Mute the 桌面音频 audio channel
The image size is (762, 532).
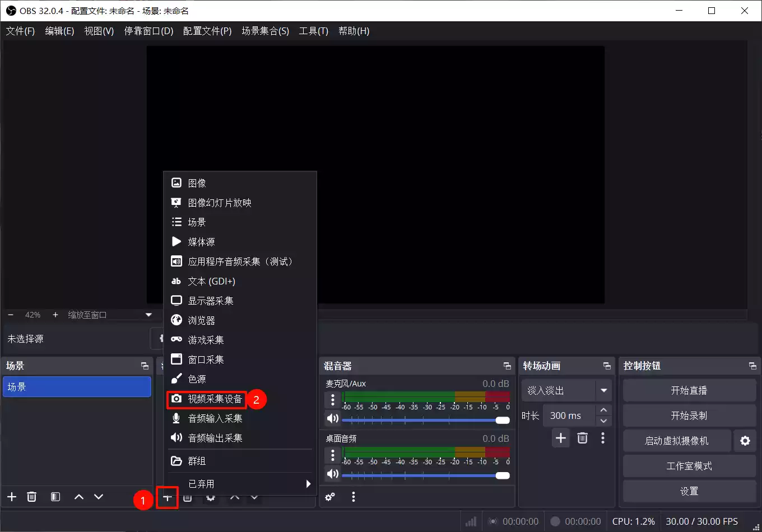point(332,474)
